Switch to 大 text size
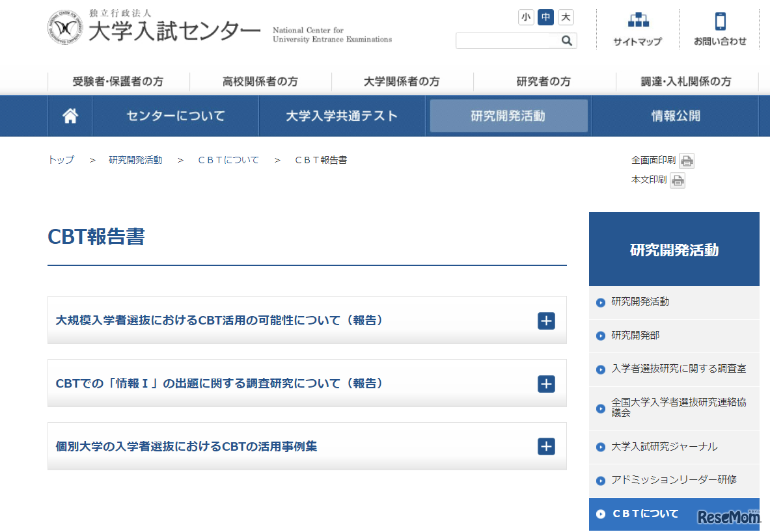Image resolution: width=770 pixels, height=532 pixels. [x=565, y=18]
